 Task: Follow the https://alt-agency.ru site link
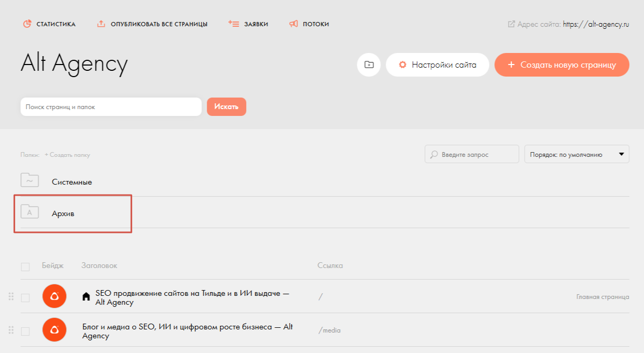coord(596,24)
